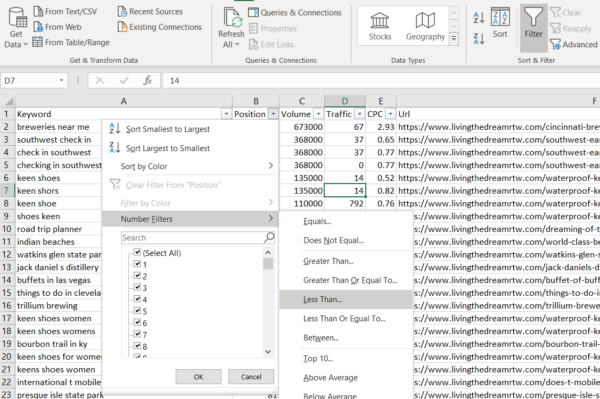Image resolution: width=600 pixels, height=399 pixels.
Task: Expand the Name Box dropdown arrow
Action: point(61,80)
